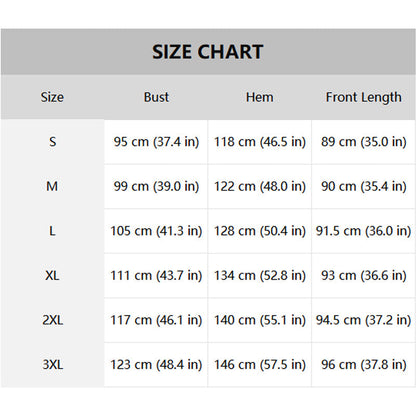Click the 3XL size row label
This screenshot has width=416, height=416.
tap(52, 365)
